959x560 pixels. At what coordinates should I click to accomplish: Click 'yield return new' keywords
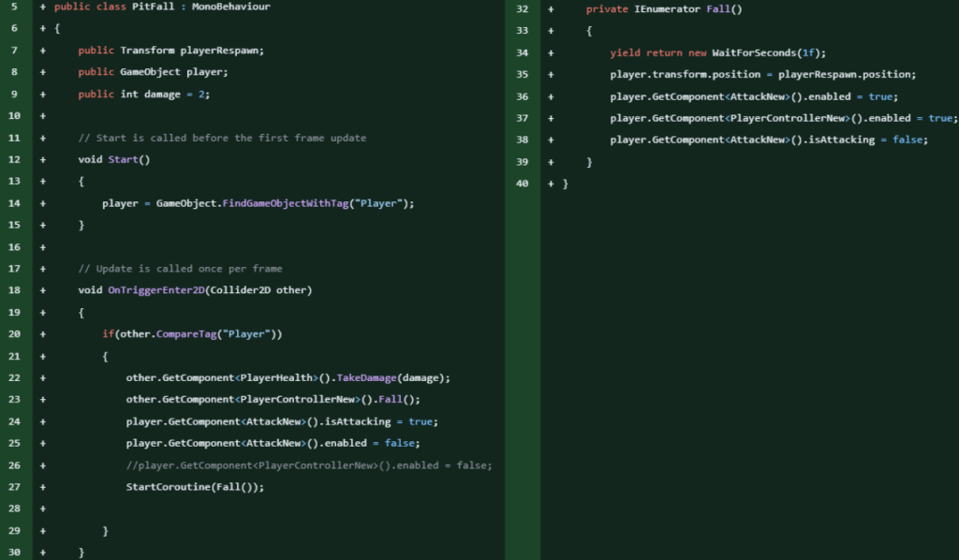pyautogui.click(x=658, y=53)
